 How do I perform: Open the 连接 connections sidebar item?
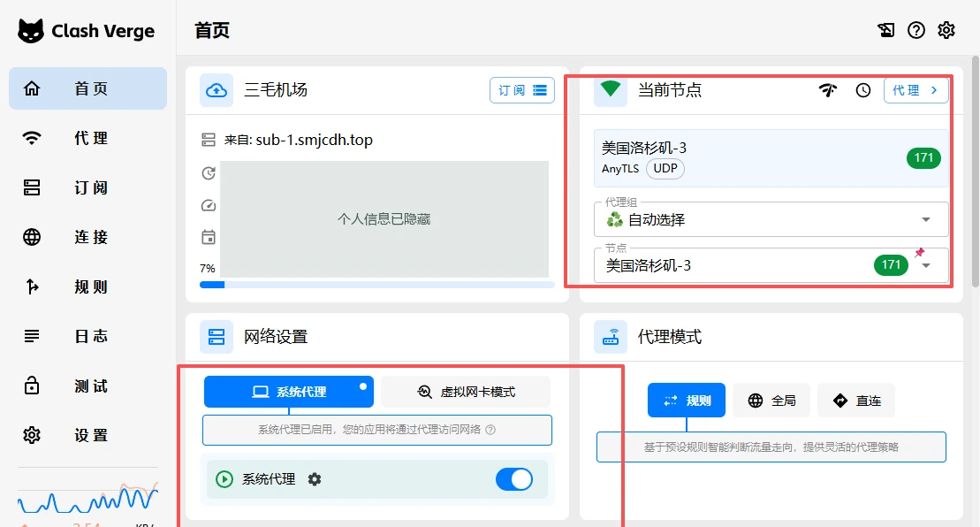click(87, 237)
